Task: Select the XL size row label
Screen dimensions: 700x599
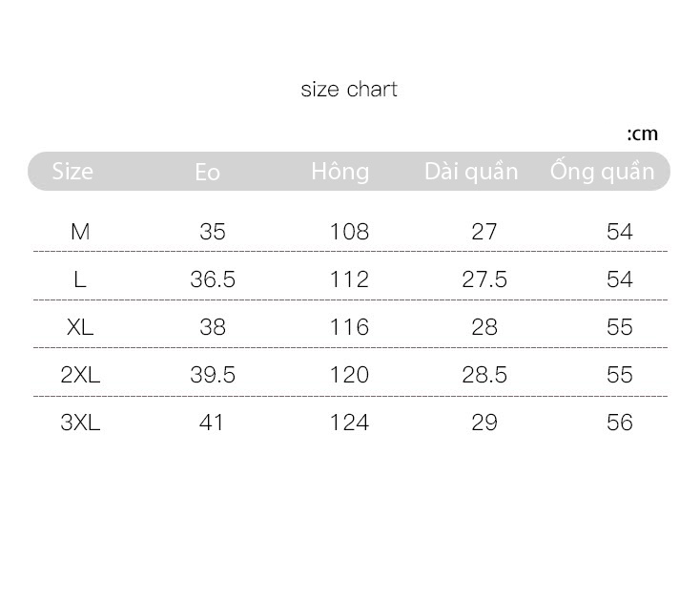Action: pos(80,327)
